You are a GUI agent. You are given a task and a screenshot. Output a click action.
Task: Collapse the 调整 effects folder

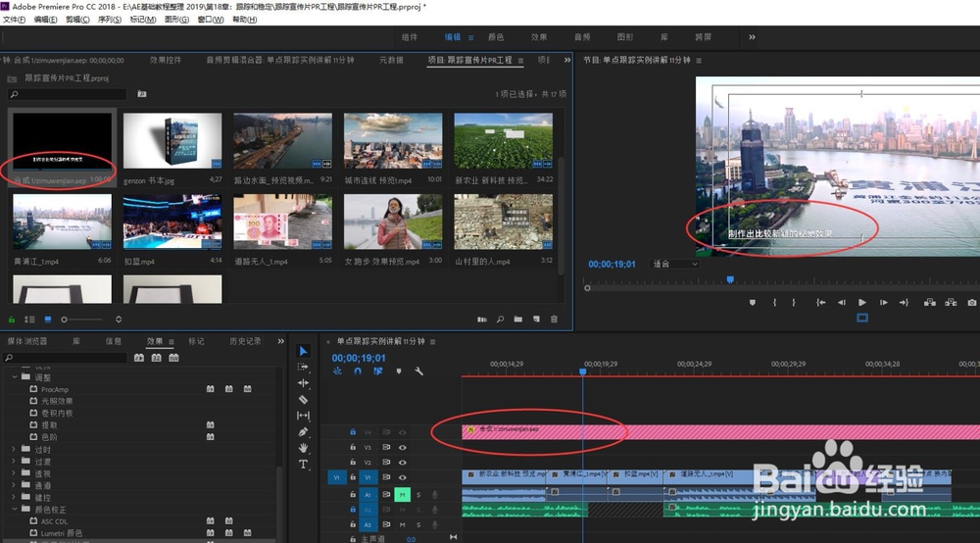(x=15, y=376)
